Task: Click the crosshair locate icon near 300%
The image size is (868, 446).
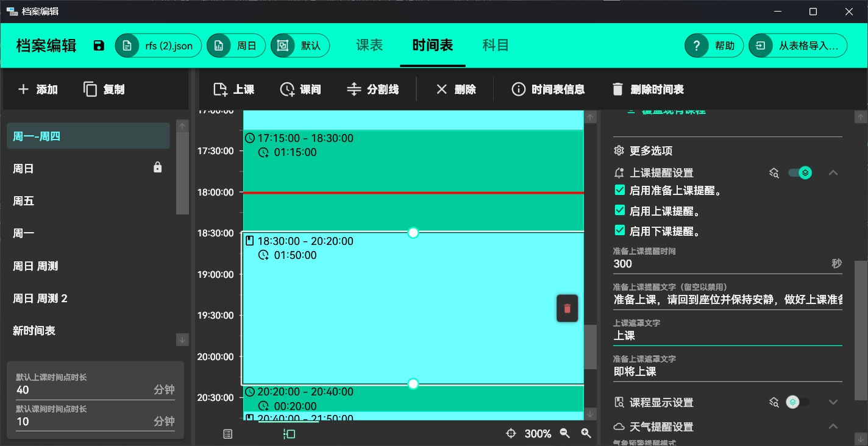Action: pyautogui.click(x=511, y=433)
